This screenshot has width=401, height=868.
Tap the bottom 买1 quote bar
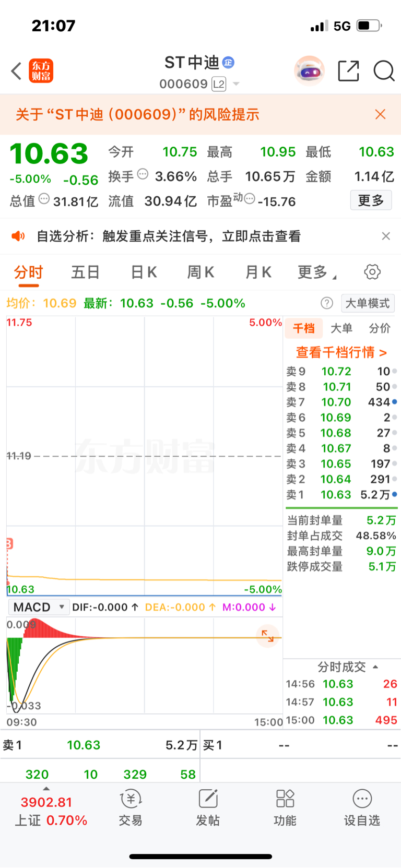pos(301,745)
